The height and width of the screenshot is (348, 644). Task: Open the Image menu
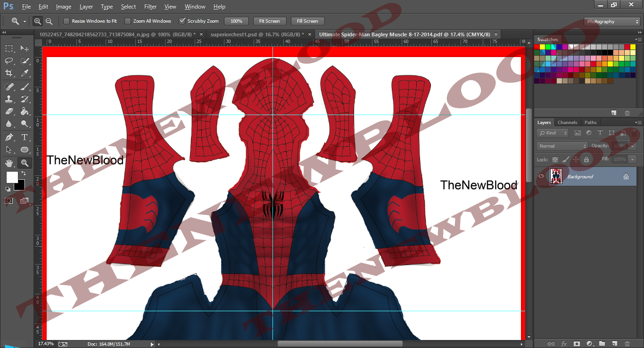pos(64,7)
